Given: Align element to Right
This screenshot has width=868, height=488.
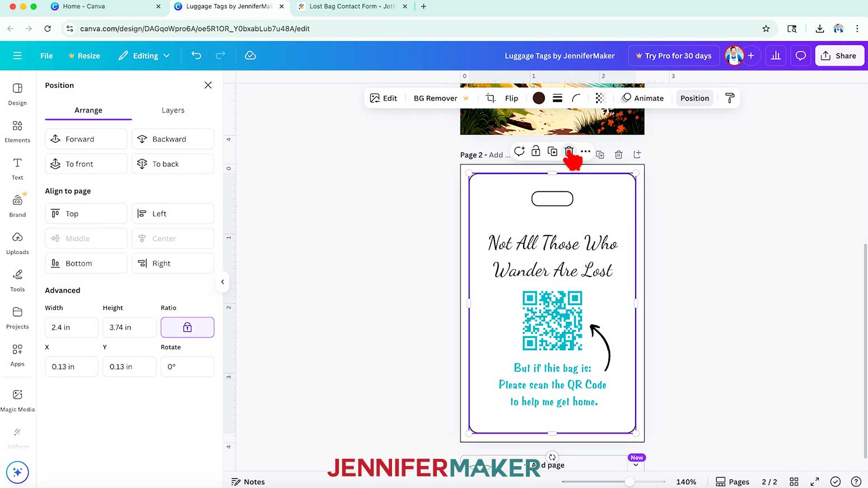Looking at the screenshot, I should 172,263.
